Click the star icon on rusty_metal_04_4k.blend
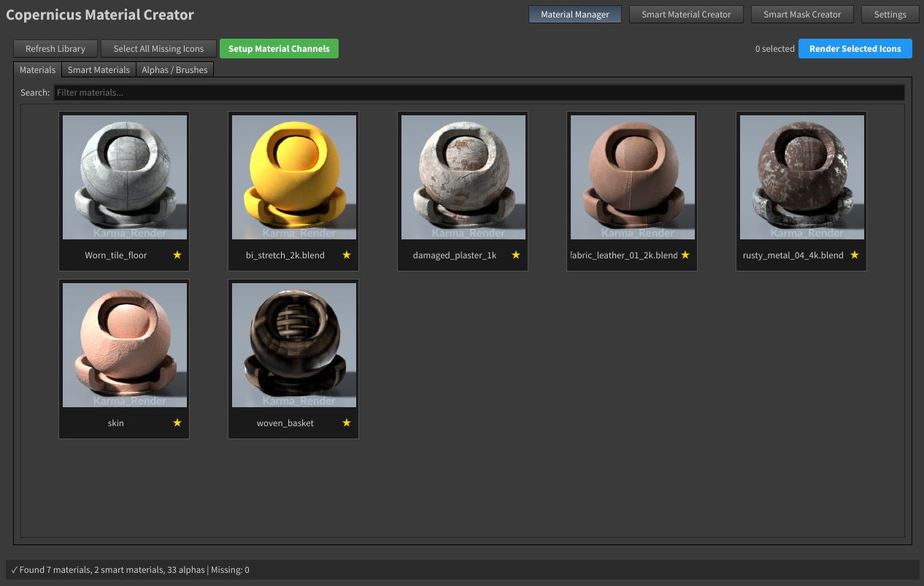This screenshot has height=586, width=924. tap(854, 255)
